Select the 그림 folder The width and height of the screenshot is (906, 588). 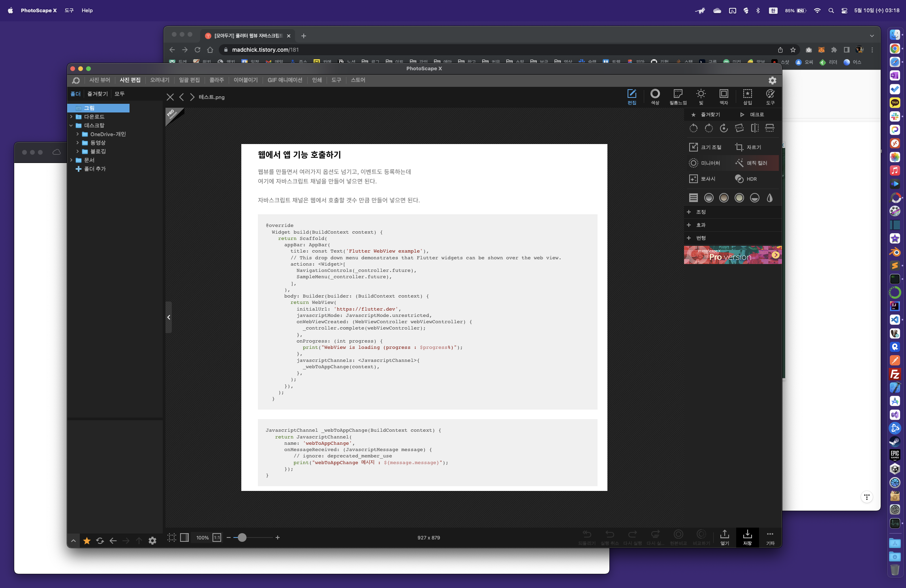tap(98, 108)
